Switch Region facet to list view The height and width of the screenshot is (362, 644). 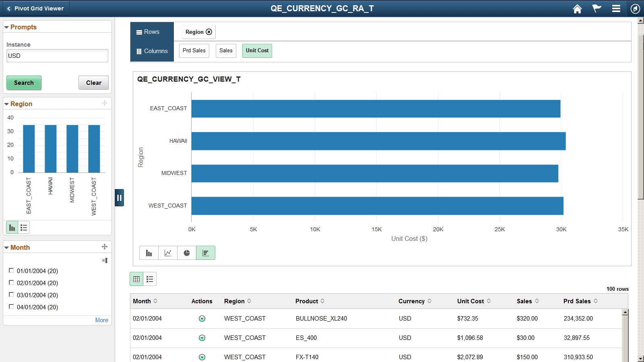coord(24,227)
